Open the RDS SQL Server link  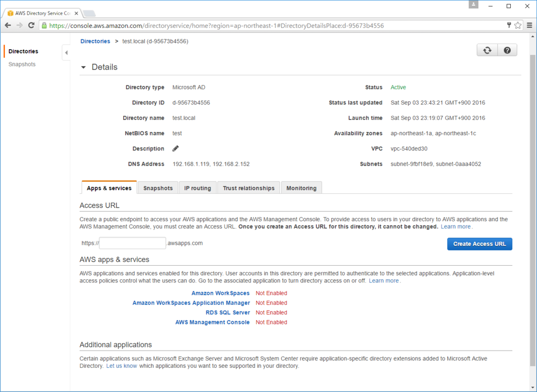pyautogui.click(x=228, y=312)
